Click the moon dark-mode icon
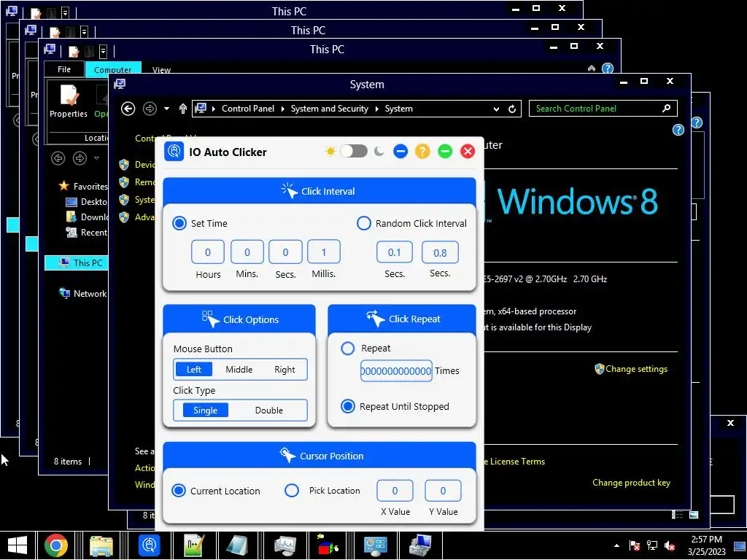The image size is (747, 560). click(x=379, y=152)
